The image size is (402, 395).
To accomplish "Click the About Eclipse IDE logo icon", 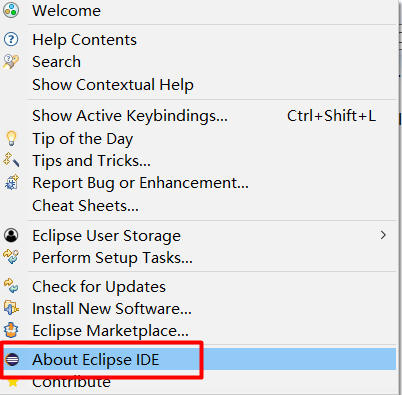I will [x=12, y=359].
